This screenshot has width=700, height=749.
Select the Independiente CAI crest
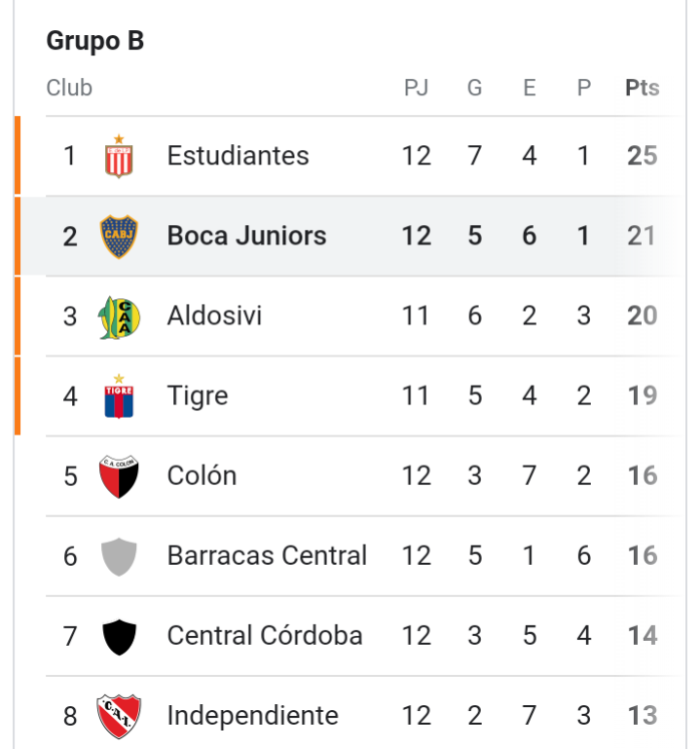[x=119, y=717]
